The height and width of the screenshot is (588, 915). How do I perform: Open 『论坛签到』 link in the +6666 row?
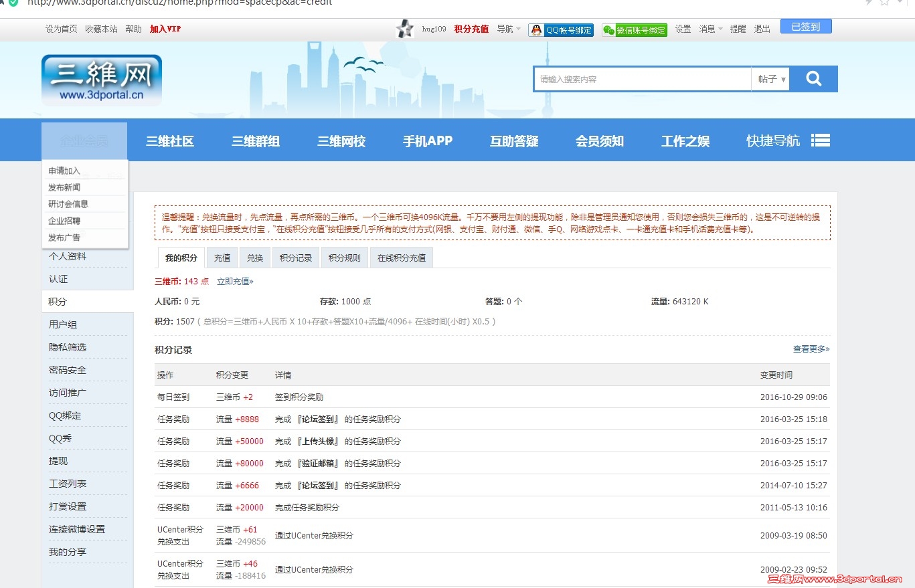(317, 486)
